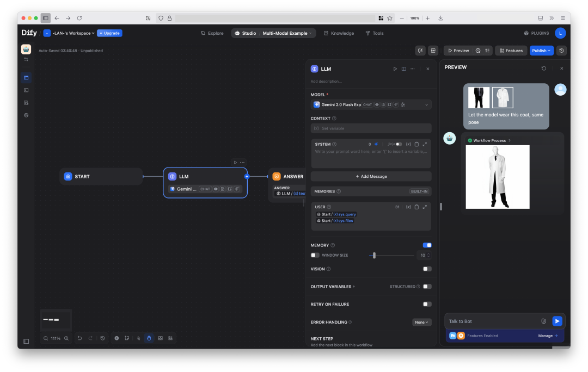Click the Add Message button
The image size is (588, 372).
pyautogui.click(x=371, y=176)
